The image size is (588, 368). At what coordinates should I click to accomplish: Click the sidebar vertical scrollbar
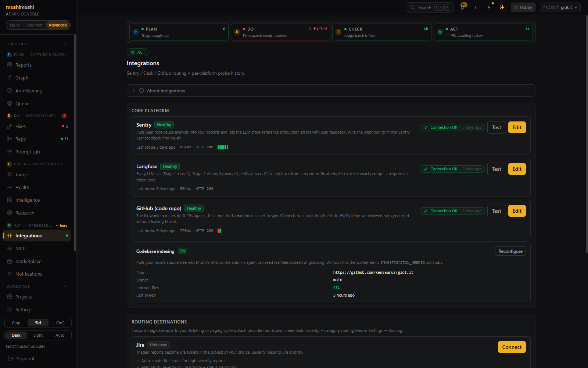tap(75, 143)
